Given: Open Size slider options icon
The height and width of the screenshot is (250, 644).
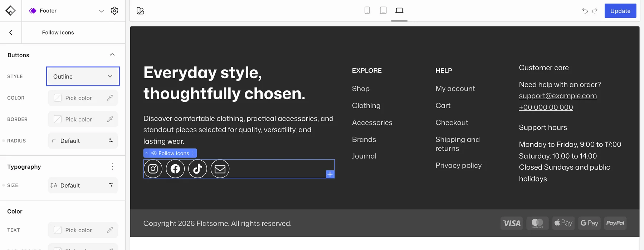Looking at the screenshot, I should [x=111, y=185].
